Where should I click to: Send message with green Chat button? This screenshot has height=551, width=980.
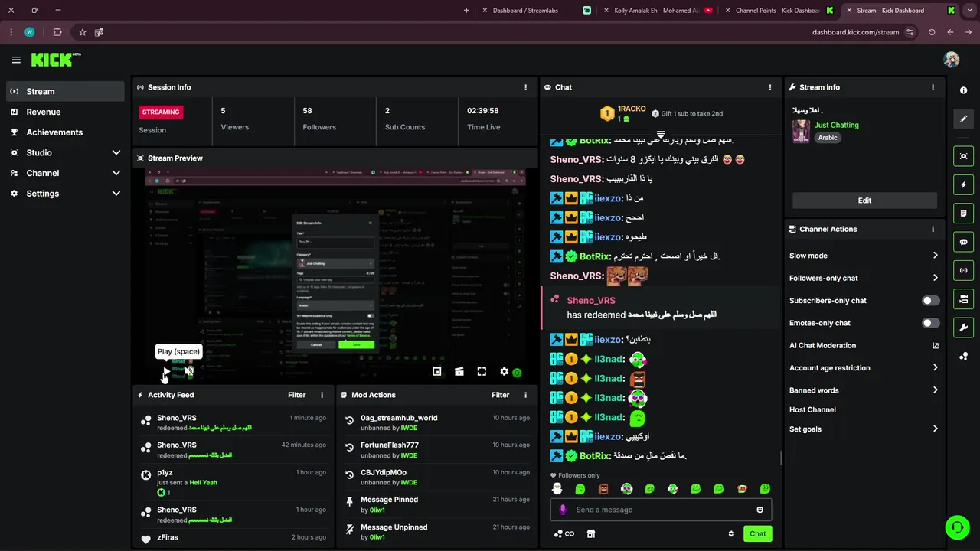757,534
